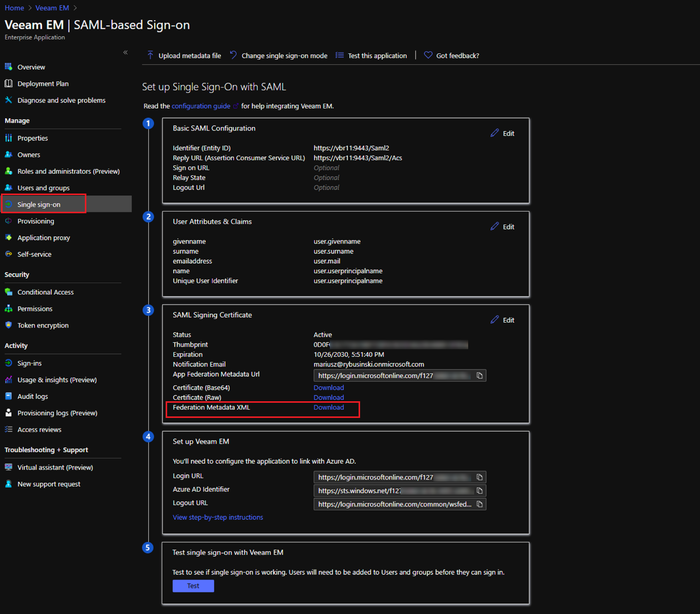Click the Users and groups icon
700x614 pixels.
(9, 187)
